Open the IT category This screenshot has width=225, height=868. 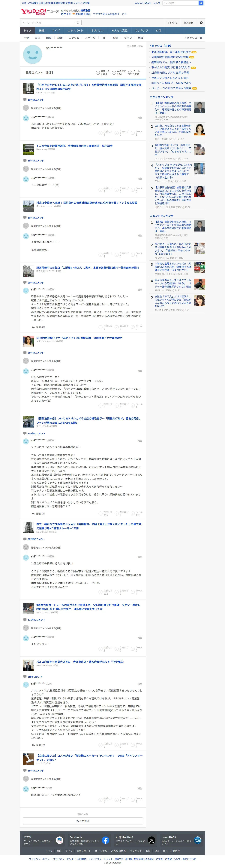pos(104,38)
